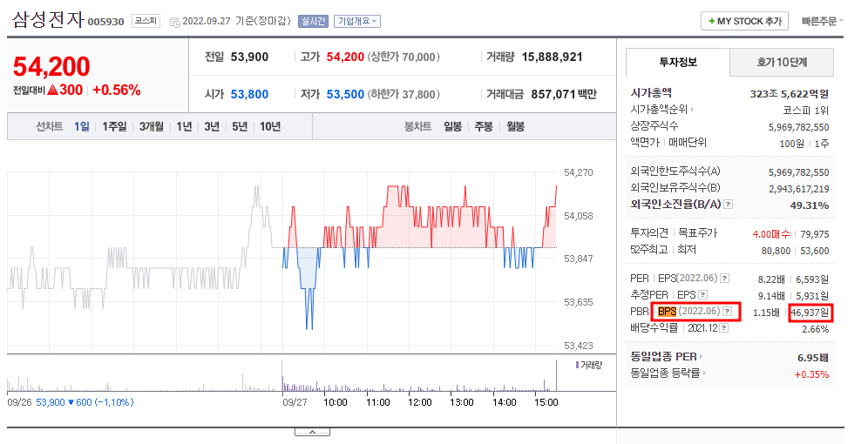
Task: Select the 3년 line chart period
Action: tap(212, 126)
